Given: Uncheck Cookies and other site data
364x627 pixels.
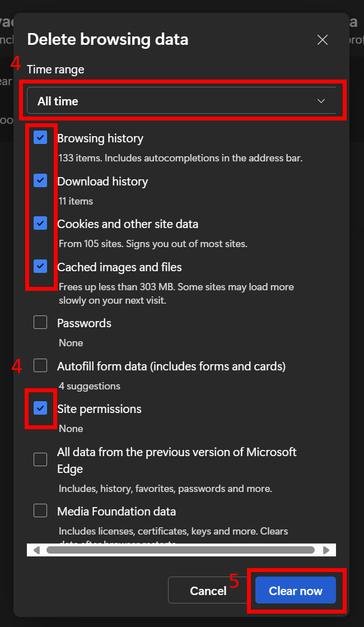Looking at the screenshot, I should coord(40,223).
